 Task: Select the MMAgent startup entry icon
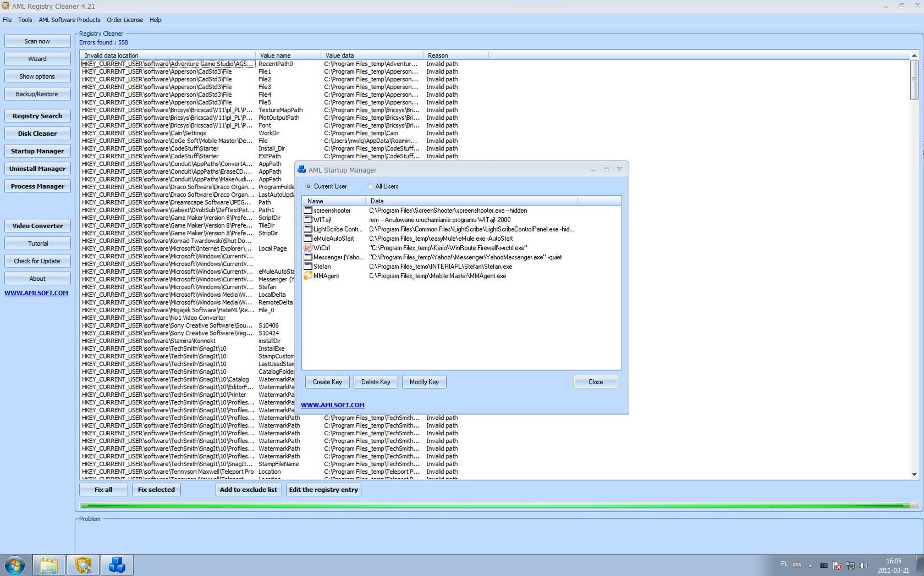pos(308,276)
